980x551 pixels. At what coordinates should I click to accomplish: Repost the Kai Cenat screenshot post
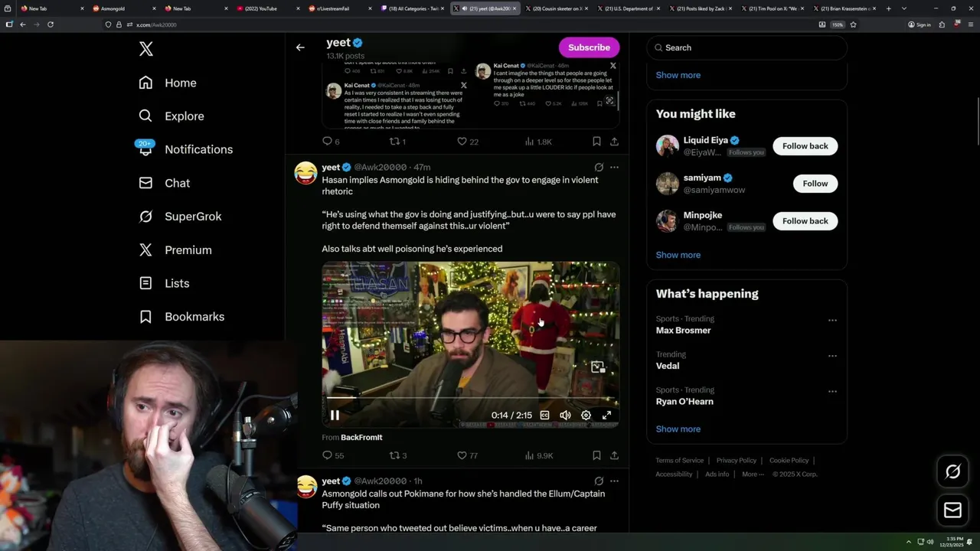[398, 142]
